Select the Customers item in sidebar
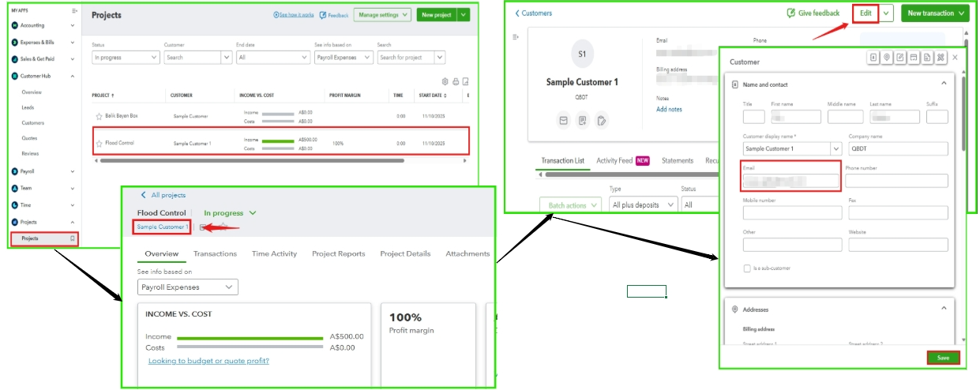The image size is (980, 390). click(x=32, y=123)
